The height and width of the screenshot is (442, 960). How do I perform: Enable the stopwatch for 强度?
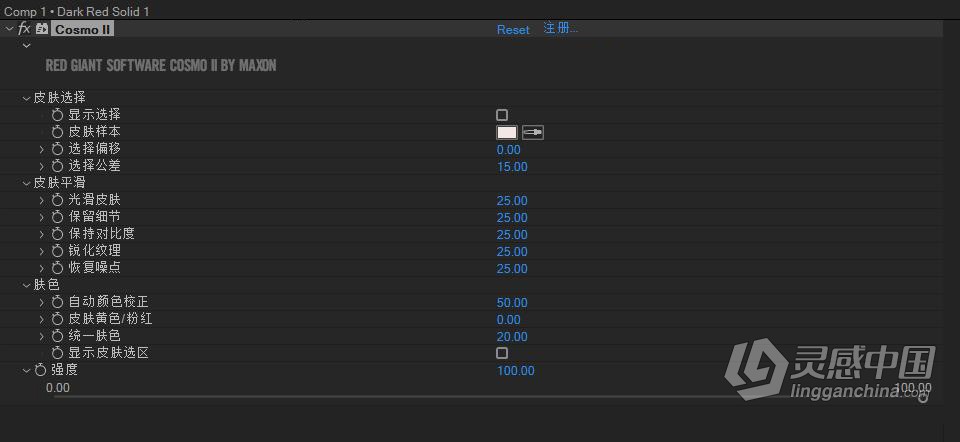click(x=40, y=370)
